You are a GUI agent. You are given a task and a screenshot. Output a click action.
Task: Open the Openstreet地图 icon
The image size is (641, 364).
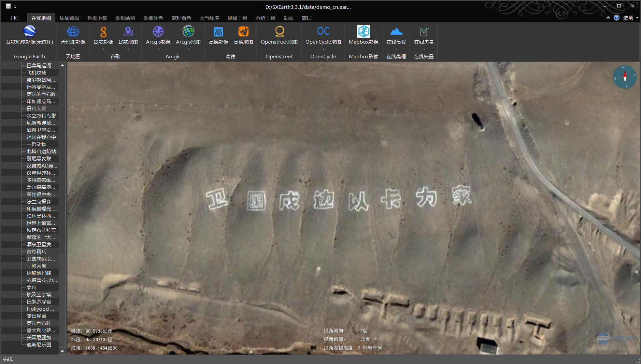[279, 31]
